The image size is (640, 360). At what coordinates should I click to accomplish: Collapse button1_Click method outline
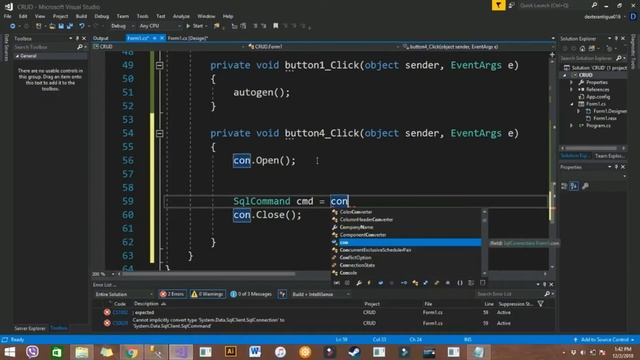(x=160, y=65)
